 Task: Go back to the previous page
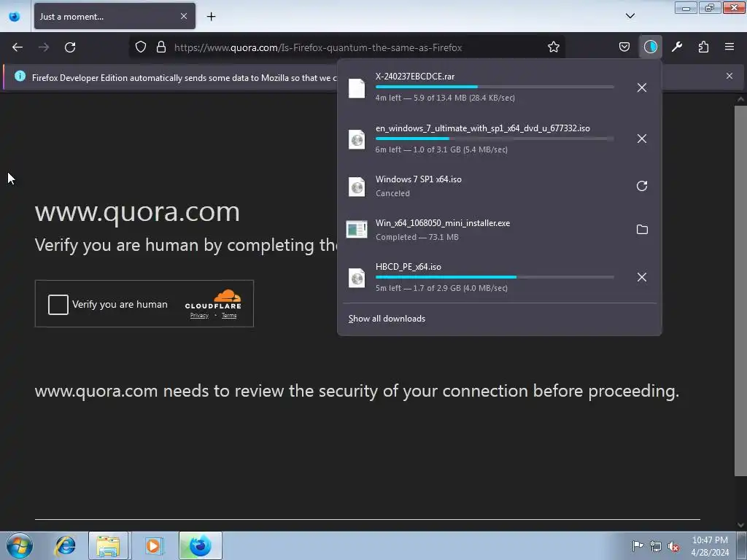pos(18,47)
